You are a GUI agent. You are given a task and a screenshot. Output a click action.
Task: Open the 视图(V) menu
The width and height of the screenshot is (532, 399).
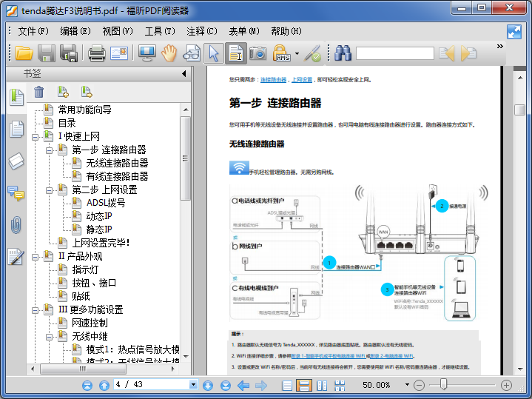(x=118, y=31)
